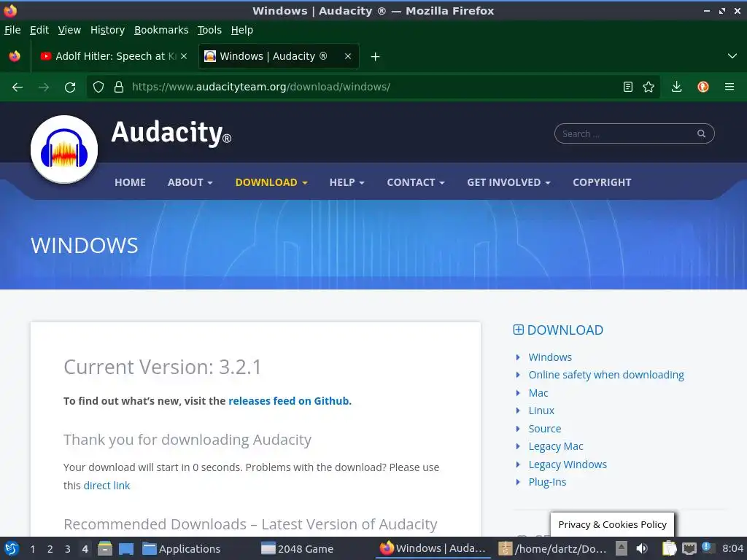Click the clipboard tray icon
The height and width of the screenshot is (560, 747).
click(x=670, y=548)
